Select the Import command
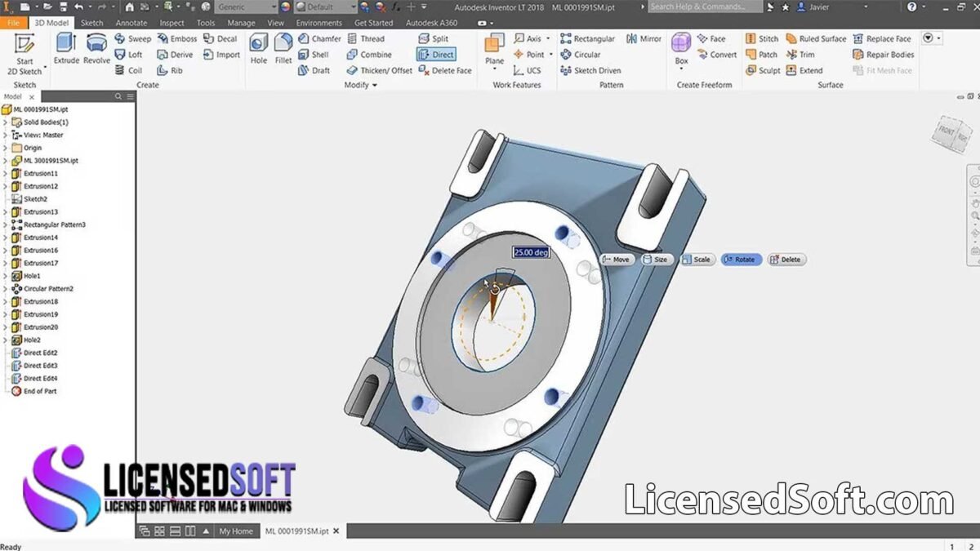This screenshot has height=551, width=980. pyautogui.click(x=221, y=55)
